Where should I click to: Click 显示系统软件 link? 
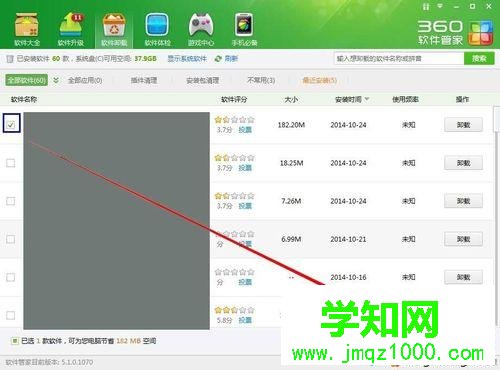pyautogui.click(x=187, y=59)
